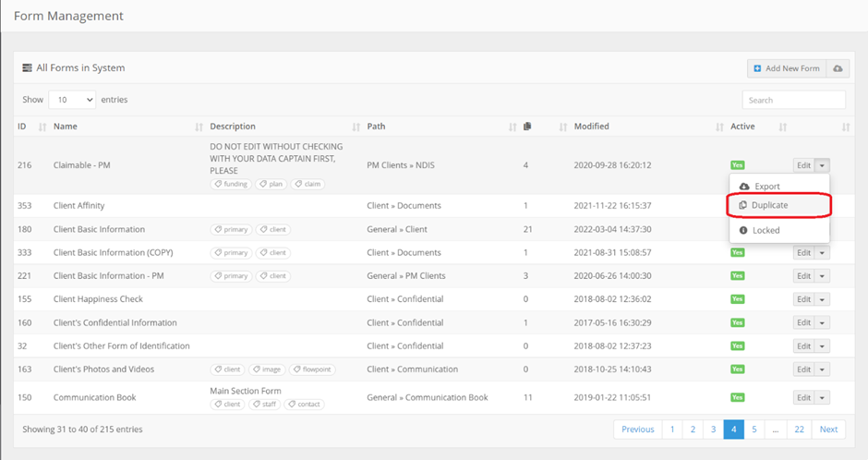Go to the Next page
This screenshot has width=868, height=460.
coord(828,429)
